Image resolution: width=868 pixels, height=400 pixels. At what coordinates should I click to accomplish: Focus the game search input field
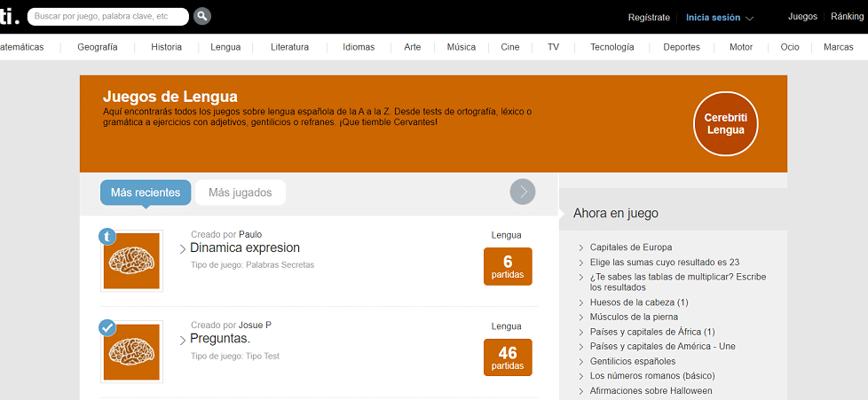pos(108,17)
